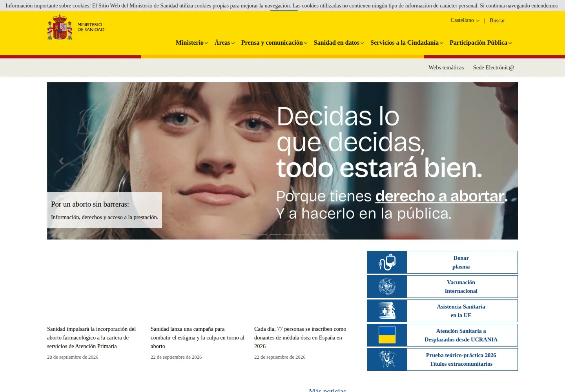This screenshot has width=565, height=392.
Task: Open the Títulos extracomunitarios stethoscope map icon
Action: [387, 359]
